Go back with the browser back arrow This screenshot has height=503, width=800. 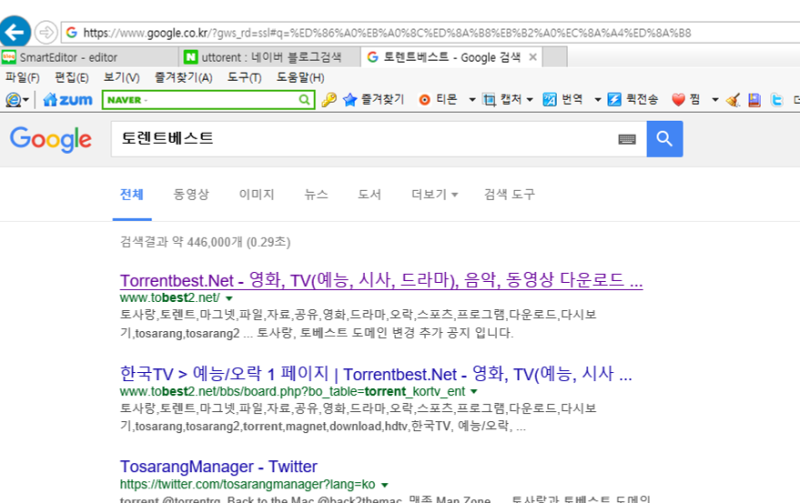coord(14,33)
